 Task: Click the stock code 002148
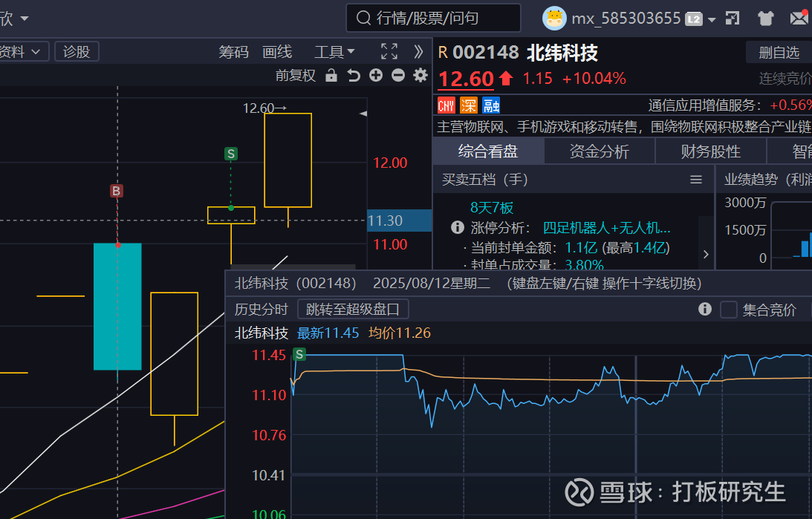(486, 52)
